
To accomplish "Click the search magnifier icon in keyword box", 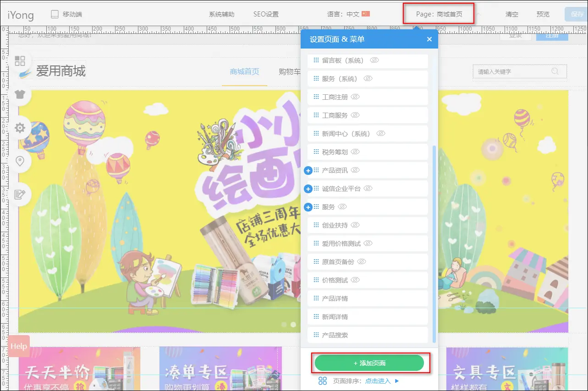I will tap(555, 71).
